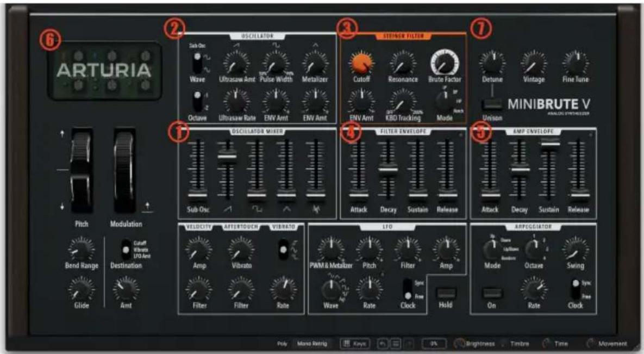Image resolution: width=644 pixels, height=354 pixels.
Task: Click the Movement macro knob
Action: 591,344
